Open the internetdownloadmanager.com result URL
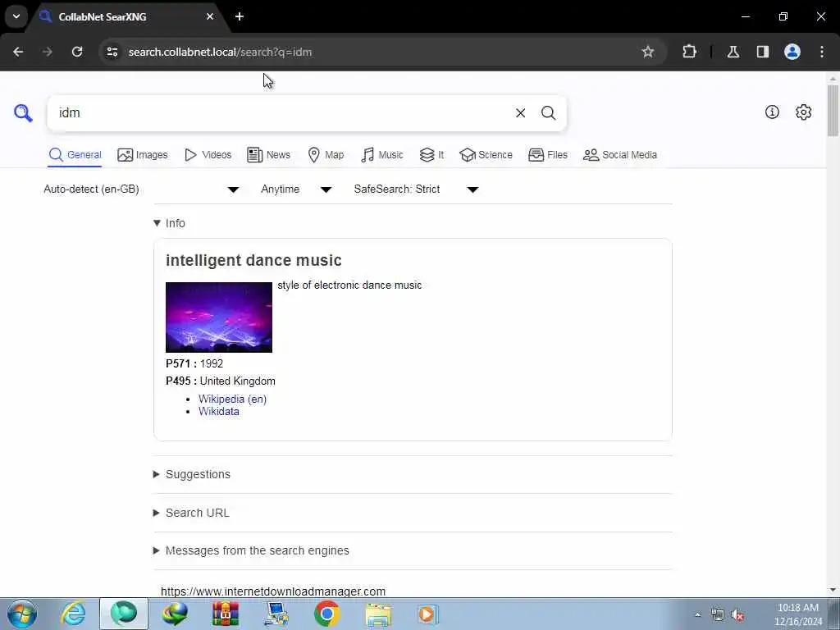This screenshot has width=840, height=630. 273,591
